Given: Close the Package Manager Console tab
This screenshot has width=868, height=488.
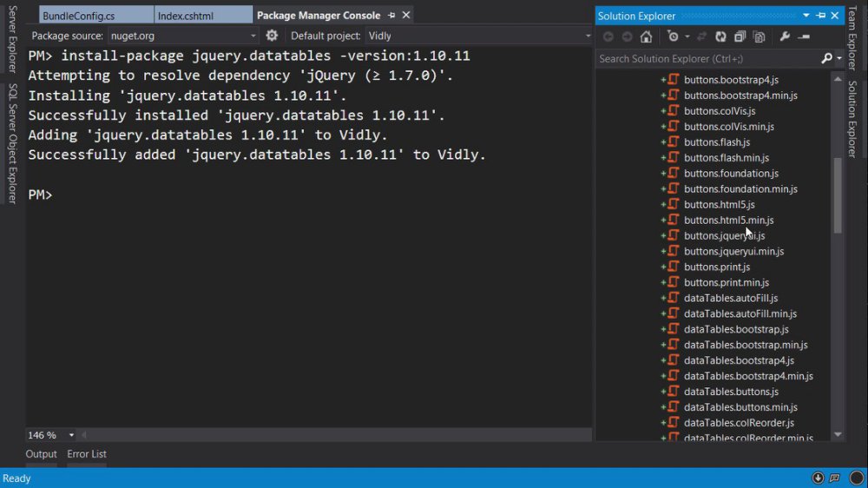Looking at the screenshot, I should pyautogui.click(x=405, y=16).
